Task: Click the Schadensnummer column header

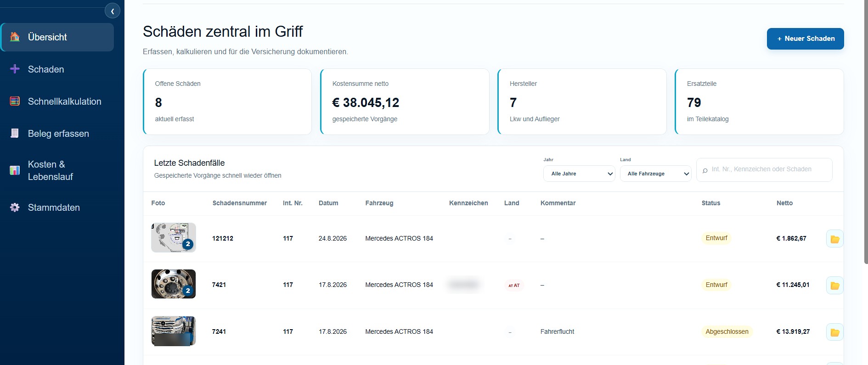Action: (240, 203)
